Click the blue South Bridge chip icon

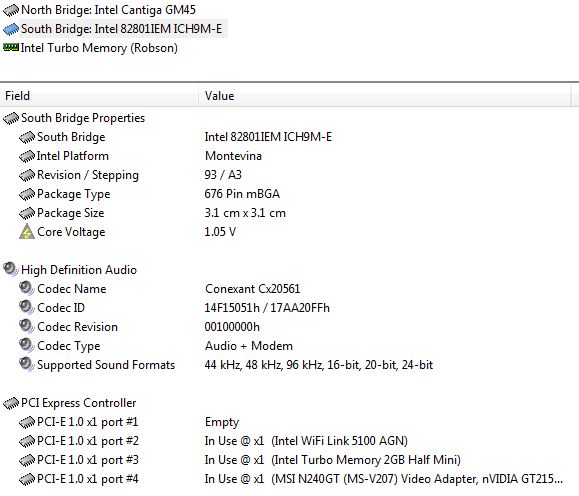pos(11,29)
